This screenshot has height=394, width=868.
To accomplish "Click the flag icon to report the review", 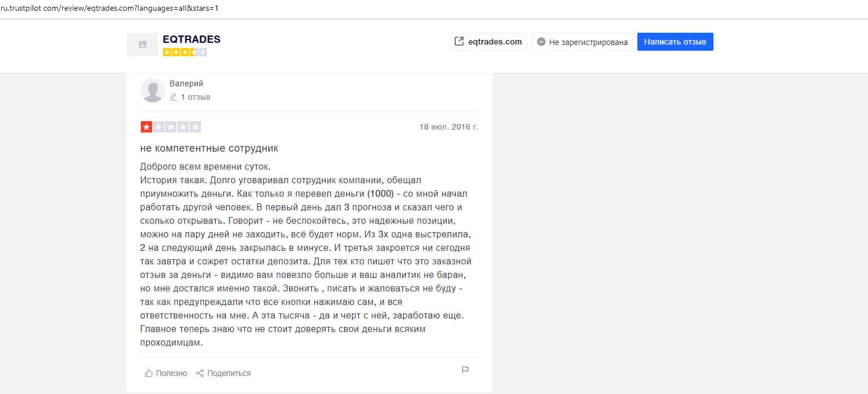I will [465, 370].
